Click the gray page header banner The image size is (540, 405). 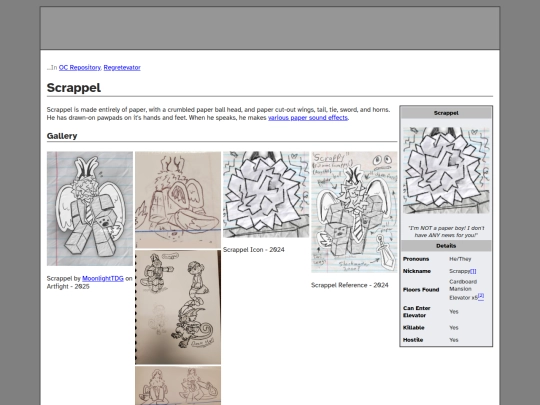click(270, 28)
